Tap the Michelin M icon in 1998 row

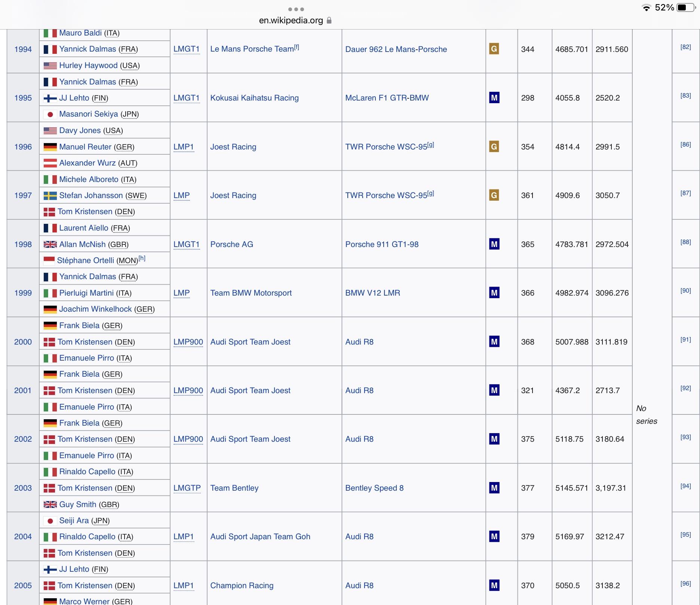[494, 244]
